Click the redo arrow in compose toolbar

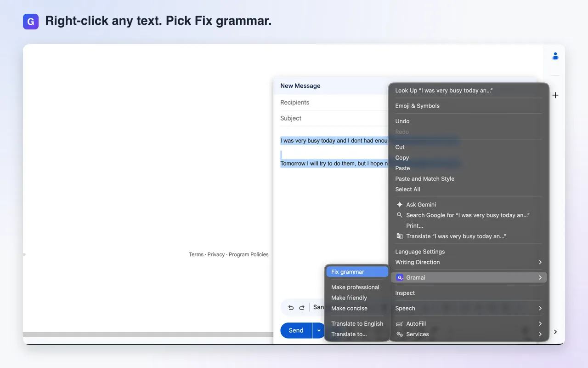(302, 307)
